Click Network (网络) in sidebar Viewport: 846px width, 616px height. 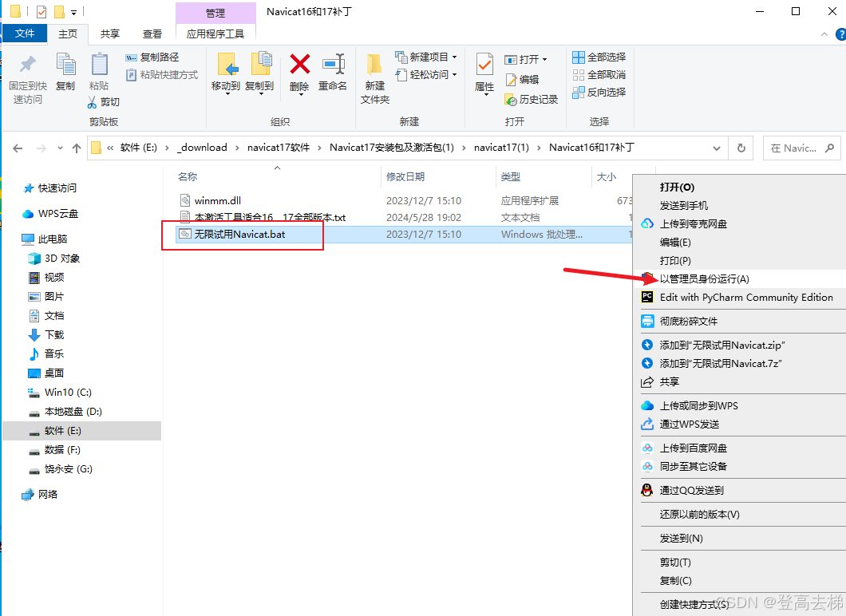coord(47,494)
